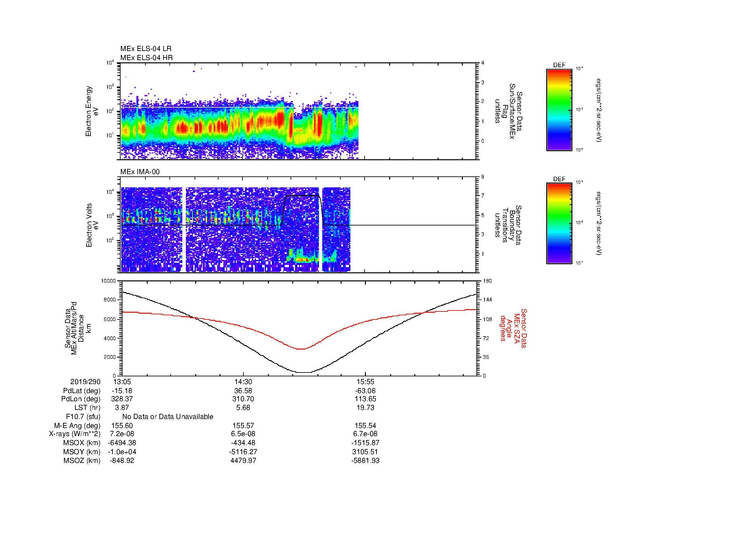Select the MEx IMA-00 panel title
This screenshot has width=756, height=534.
140,172
